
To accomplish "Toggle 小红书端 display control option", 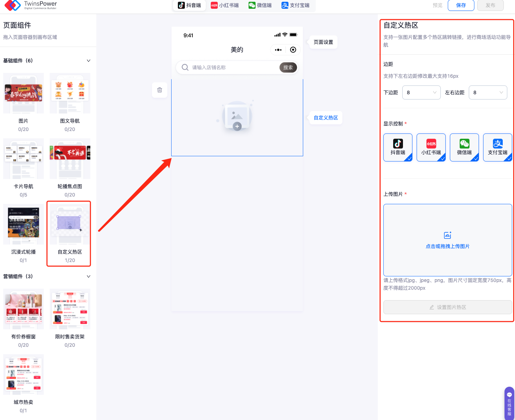I will click(431, 147).
